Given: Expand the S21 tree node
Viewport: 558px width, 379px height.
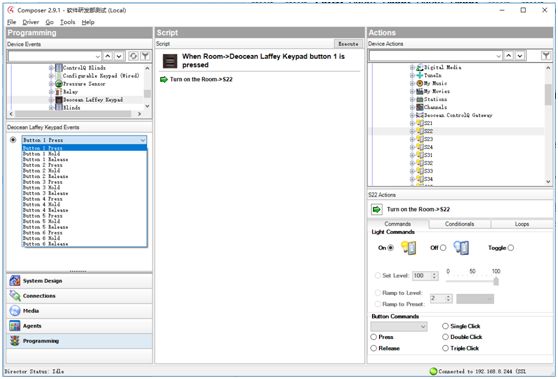Looking at the screenshot, I should (412, 123).
